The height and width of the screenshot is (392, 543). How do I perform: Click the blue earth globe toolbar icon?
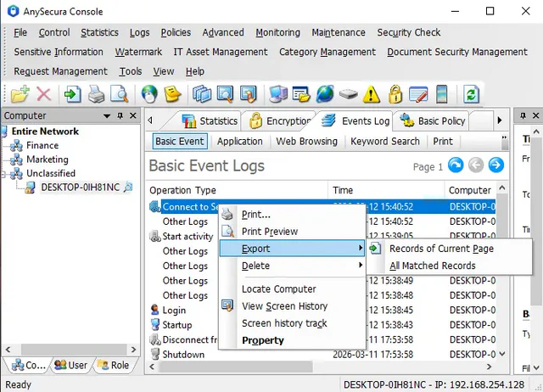click(325, 94)
